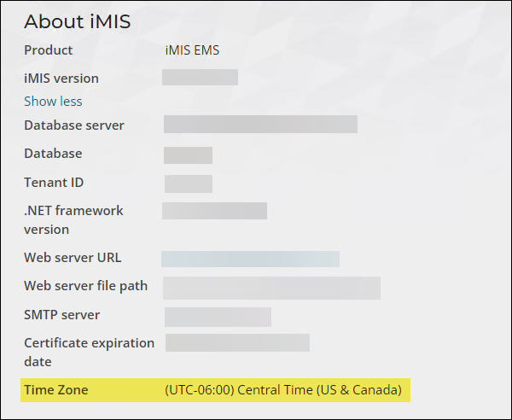The width and height of the screenshot is (512, 420).
Task: Click the iMIS version label
Action: point(61,79)
